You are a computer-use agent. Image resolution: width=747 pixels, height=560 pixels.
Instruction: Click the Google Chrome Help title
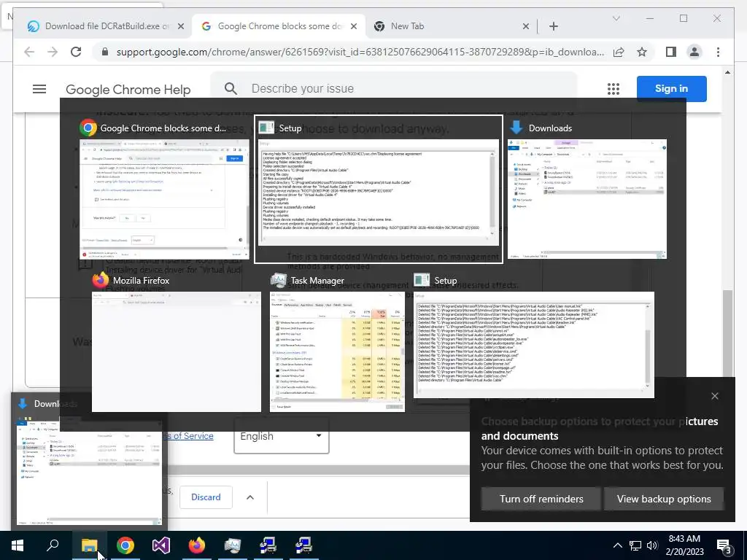click(128, 90)
